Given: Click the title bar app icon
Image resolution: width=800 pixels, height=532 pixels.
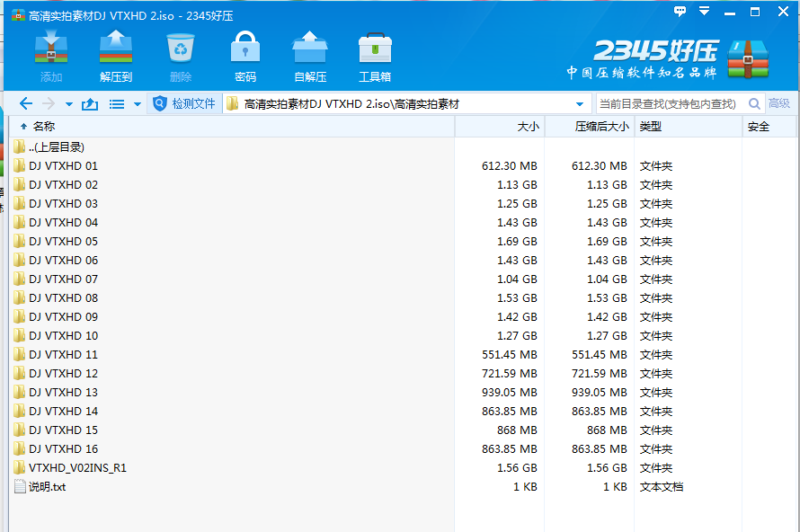Looking at the screenshot, I should point(18,15).
